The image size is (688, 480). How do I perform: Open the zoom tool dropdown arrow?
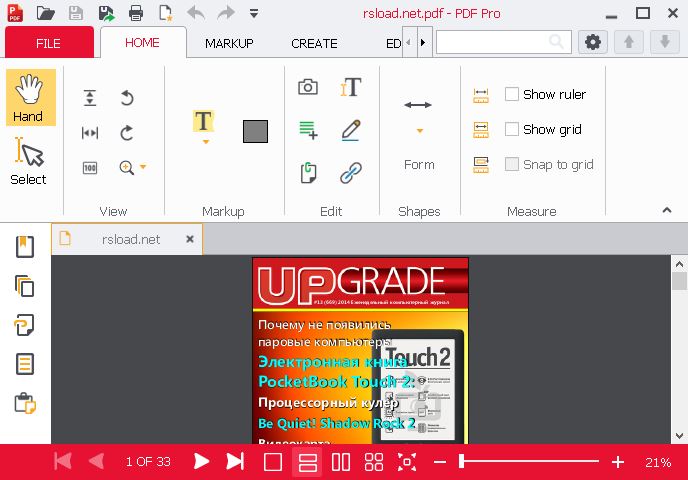click(144, 168)
